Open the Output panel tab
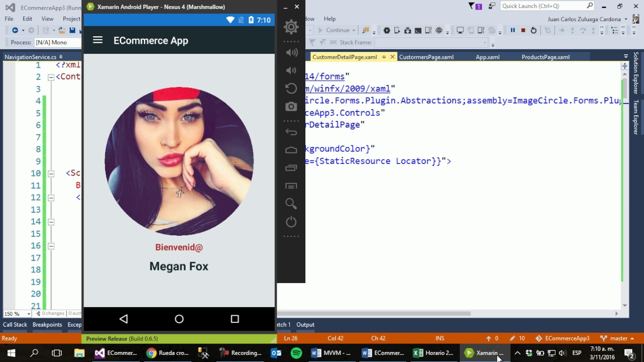This screenshot has width=644, height=362. [305, 325]
